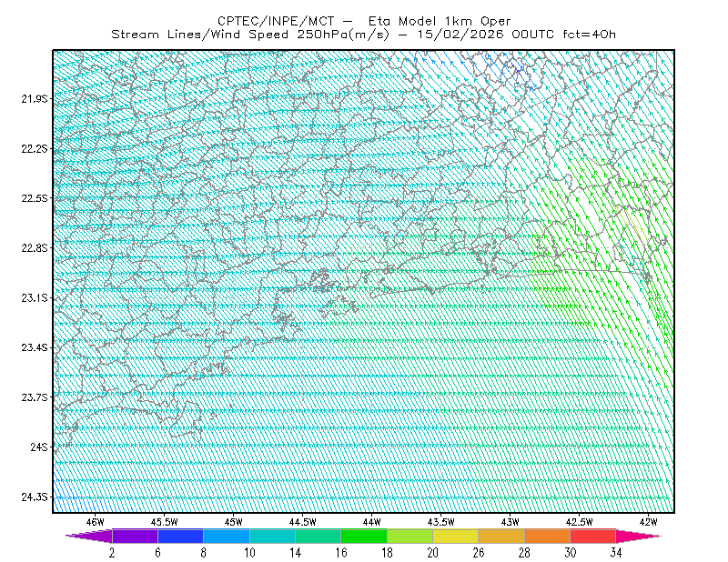
Task: Click the legend value 20
Action: pyautogui.click(x=433, y=553)
